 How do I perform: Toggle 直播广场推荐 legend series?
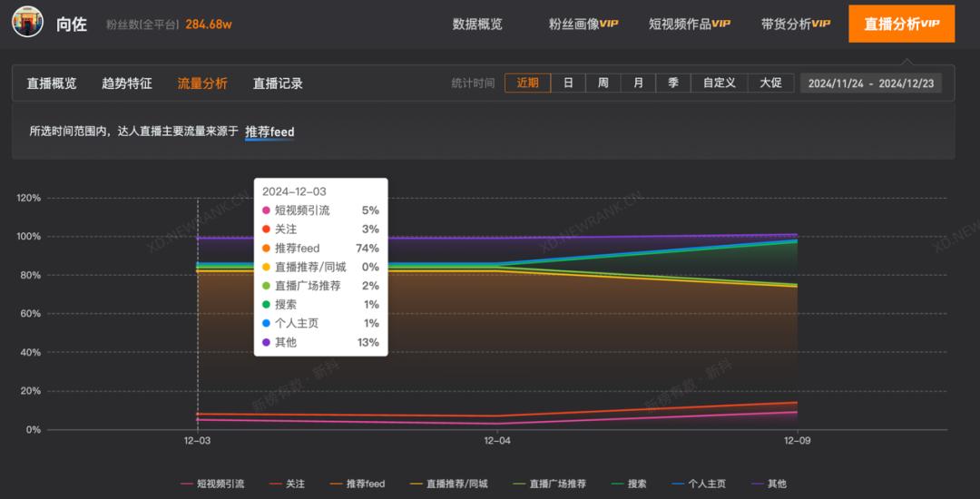click(x=549, y=484)
